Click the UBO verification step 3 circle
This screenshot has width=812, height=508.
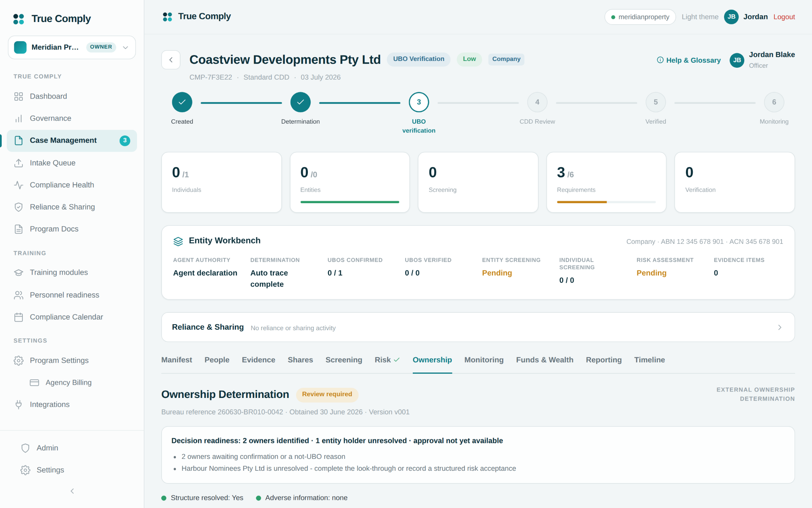click(419, 102)
